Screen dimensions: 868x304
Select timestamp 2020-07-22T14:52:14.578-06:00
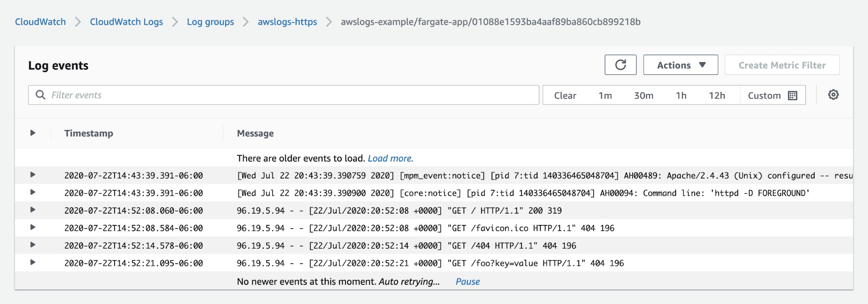[x=134, y=246]
